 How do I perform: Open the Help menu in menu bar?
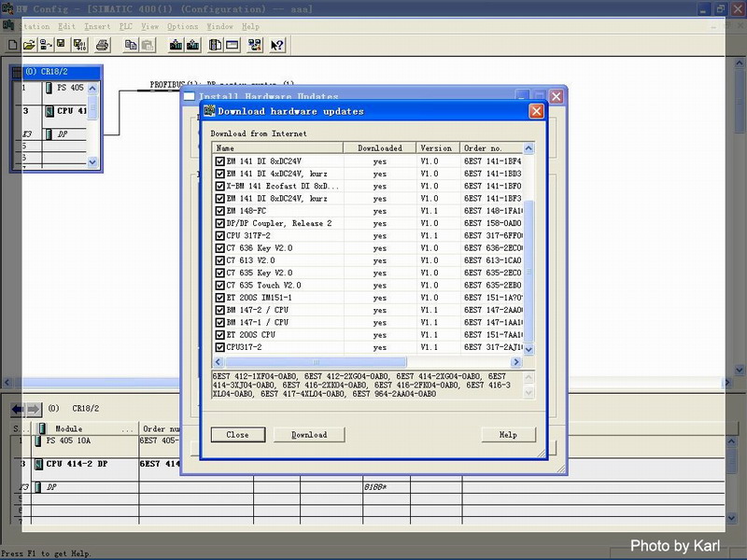250,27
